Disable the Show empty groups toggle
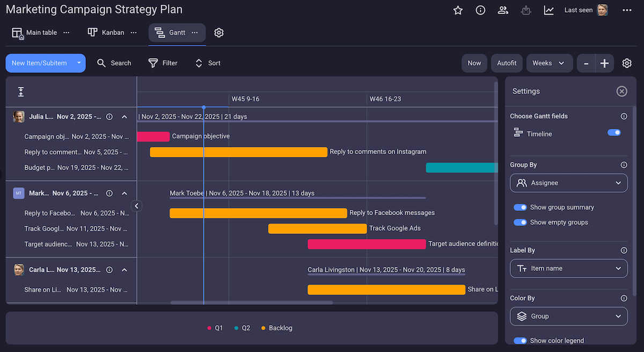 [x=520, y=222]
